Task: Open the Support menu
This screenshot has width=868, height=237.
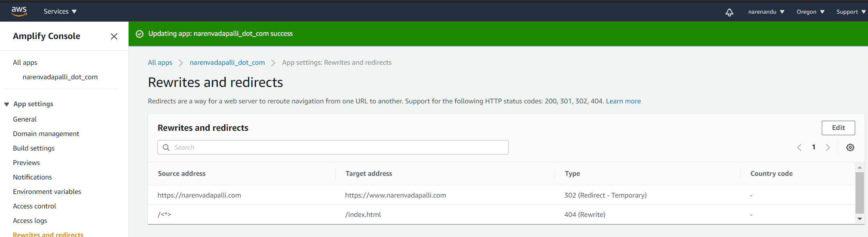Action: [851, 12]
